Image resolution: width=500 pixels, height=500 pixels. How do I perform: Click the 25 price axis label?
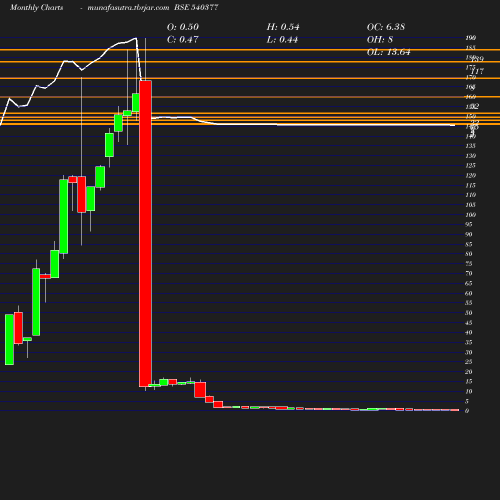[x=469, y=362]
